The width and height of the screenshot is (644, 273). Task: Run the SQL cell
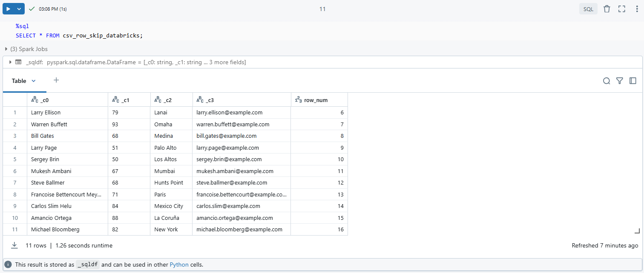pyautogui.click(x=8, y=9)
